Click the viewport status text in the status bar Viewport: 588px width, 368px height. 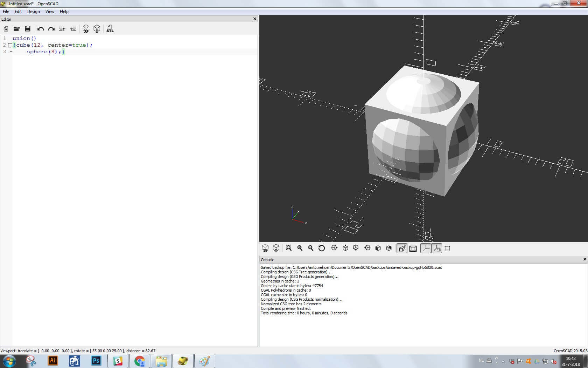78,351
